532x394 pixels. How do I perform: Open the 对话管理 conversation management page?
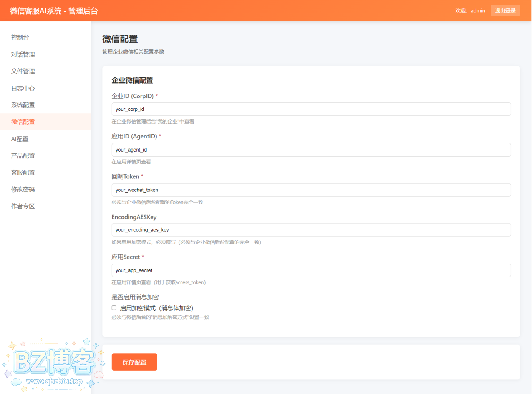(23, 54)
